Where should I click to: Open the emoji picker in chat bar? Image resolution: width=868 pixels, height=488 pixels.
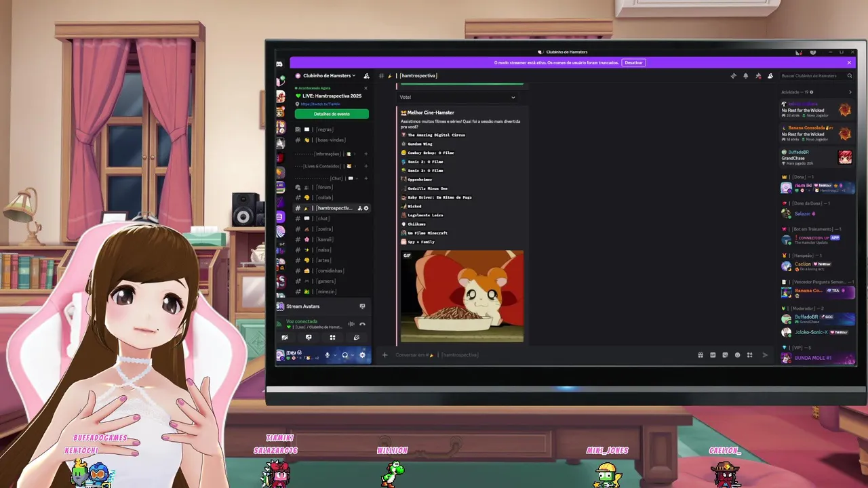pyautogui.click(x=737, y=355)
